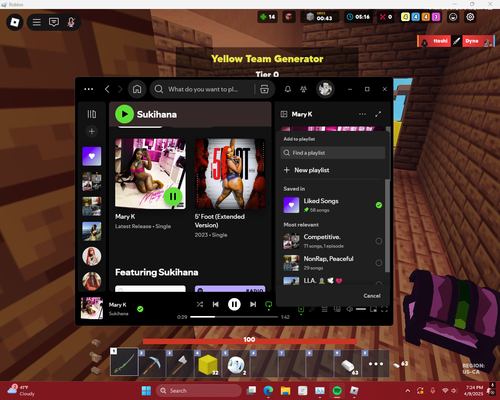Viewport: 500px width, 400px height.
Task: Skip to previous track
Action: click(x=216, y=304)
